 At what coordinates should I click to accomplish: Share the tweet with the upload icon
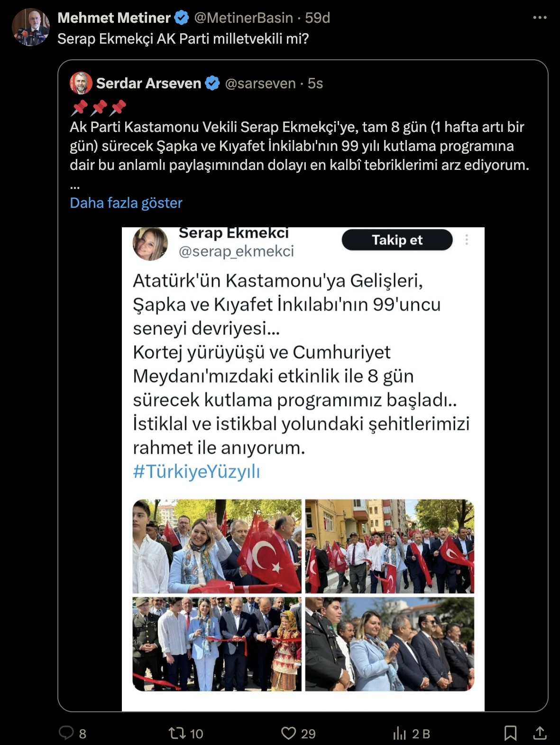point(540,733)
